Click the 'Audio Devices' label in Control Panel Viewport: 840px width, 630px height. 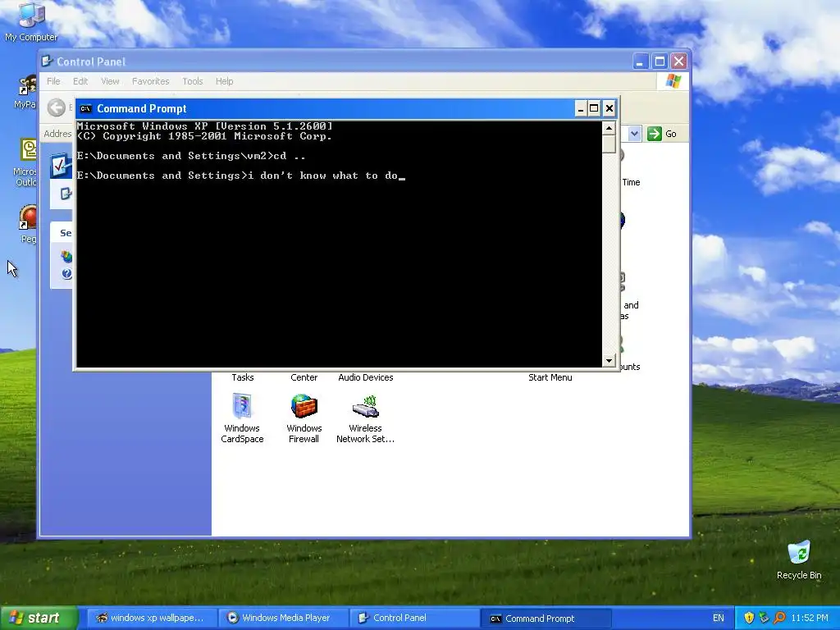[x=365, y=377]
